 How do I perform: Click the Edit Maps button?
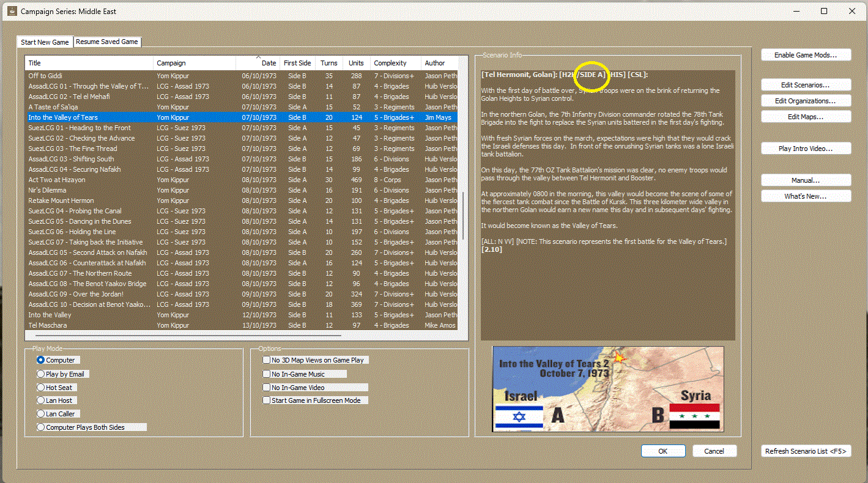806,116
